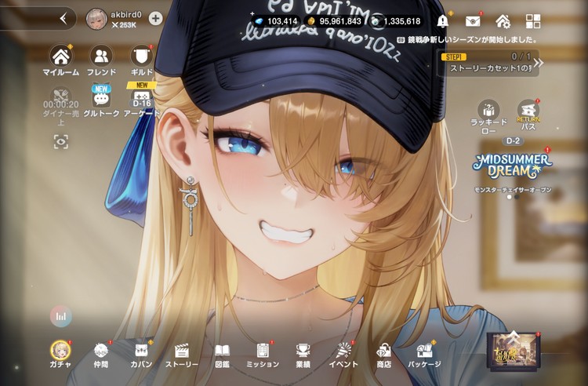
Task: Open the blue gem currency 103,414
Action: click(x=277, y=21)
